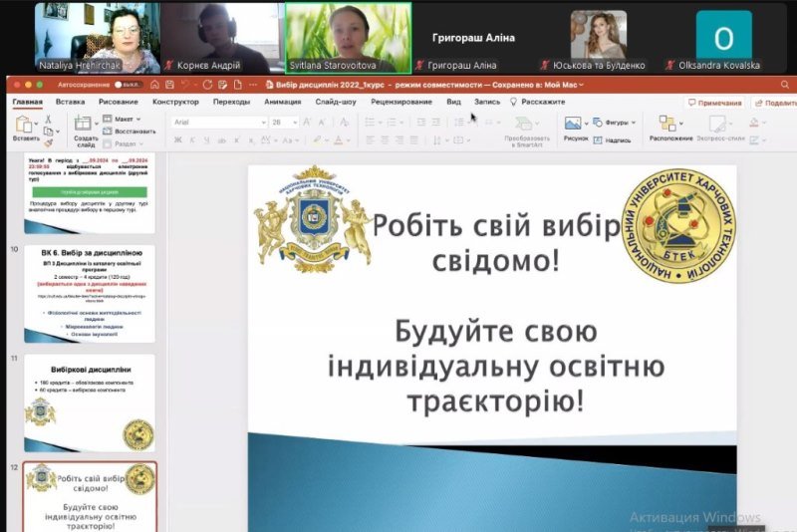Image resolution: width=797 pixels, height=532 pixels.
Task: Select slide 12 thumbnail in panel
Action: [90, 497]
